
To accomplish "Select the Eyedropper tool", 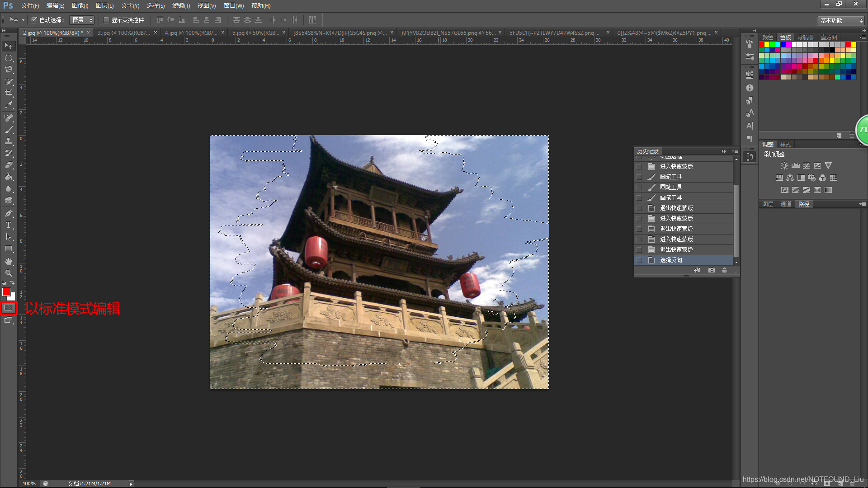I will [x=9, y=105].
